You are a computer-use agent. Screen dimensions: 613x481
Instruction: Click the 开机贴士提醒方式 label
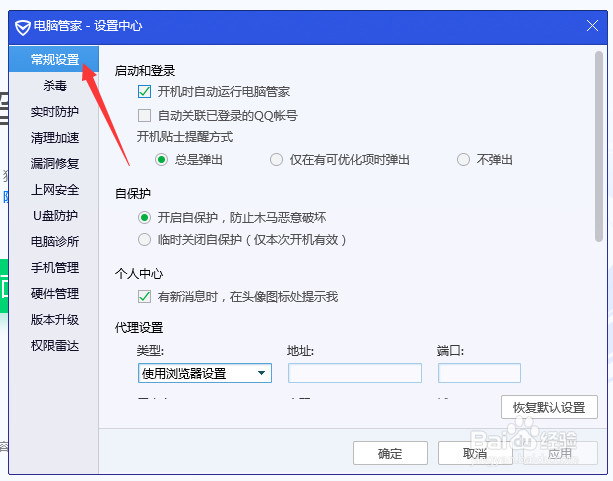pyautogui.click(x=185, y=137)
